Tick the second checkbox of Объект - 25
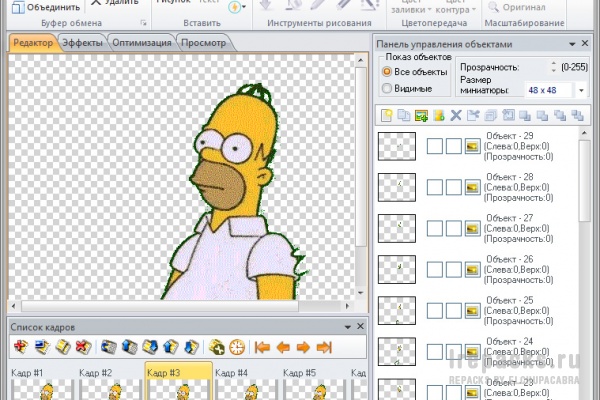The image size is (600, 400). (454, 311)
